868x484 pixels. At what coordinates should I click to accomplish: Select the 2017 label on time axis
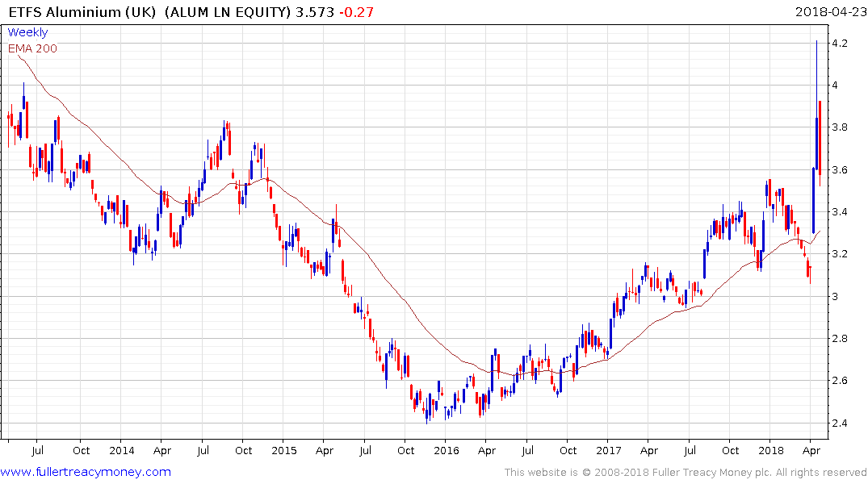(608, 450)
